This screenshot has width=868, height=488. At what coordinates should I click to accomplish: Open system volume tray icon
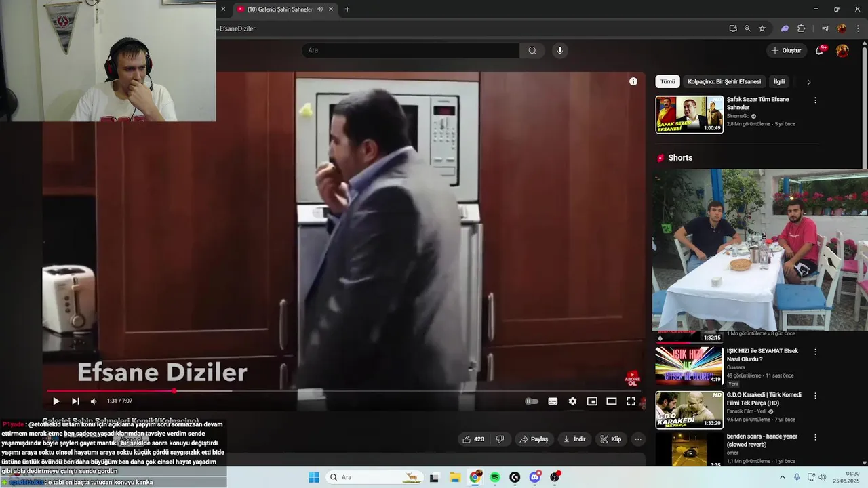pos(822,477)
